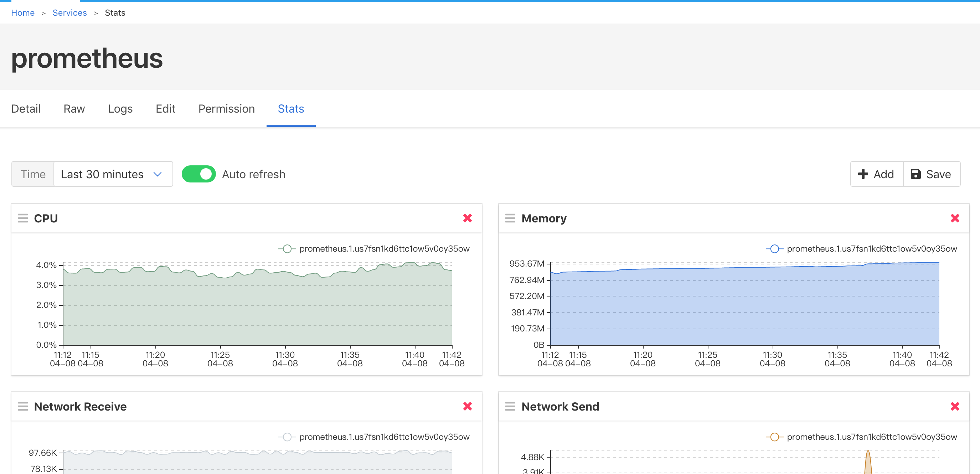Click the Memory panel drag handle icon
The image size is (980, 474).
510,218
